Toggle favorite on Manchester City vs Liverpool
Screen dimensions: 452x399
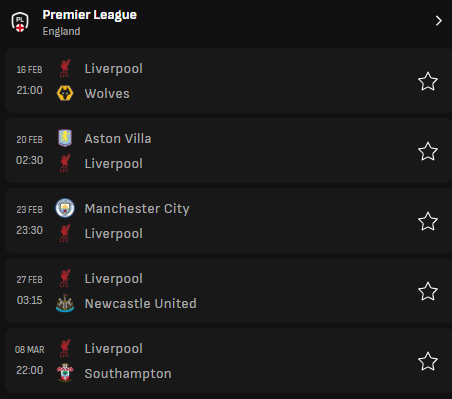point(428,221)
